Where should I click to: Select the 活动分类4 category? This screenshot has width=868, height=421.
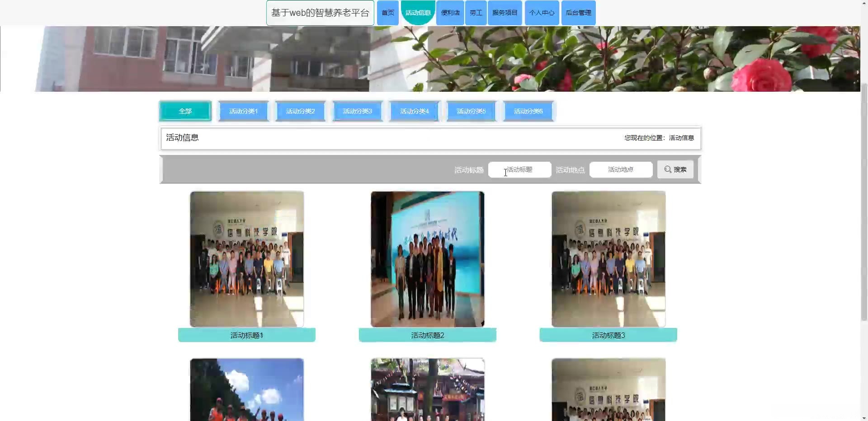tap(414, 111)
